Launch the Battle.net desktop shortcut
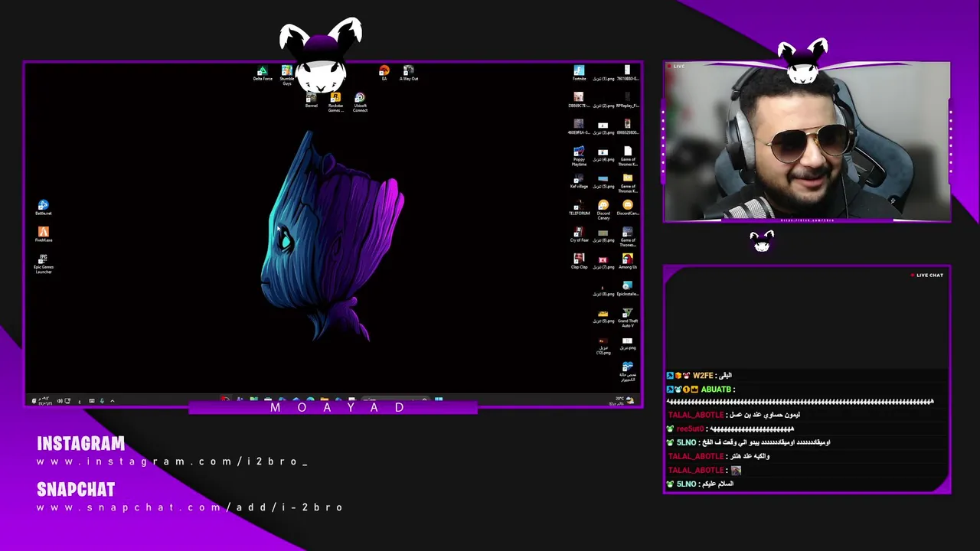980x551 pixels. click(x=43, y=207)
